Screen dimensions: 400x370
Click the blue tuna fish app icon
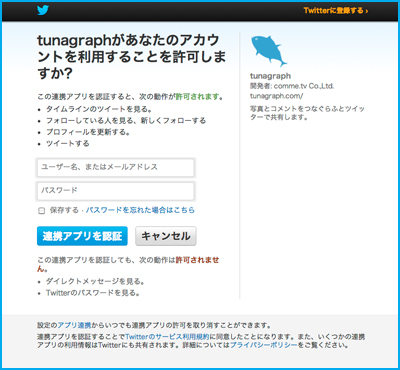[x=269, y=51]
